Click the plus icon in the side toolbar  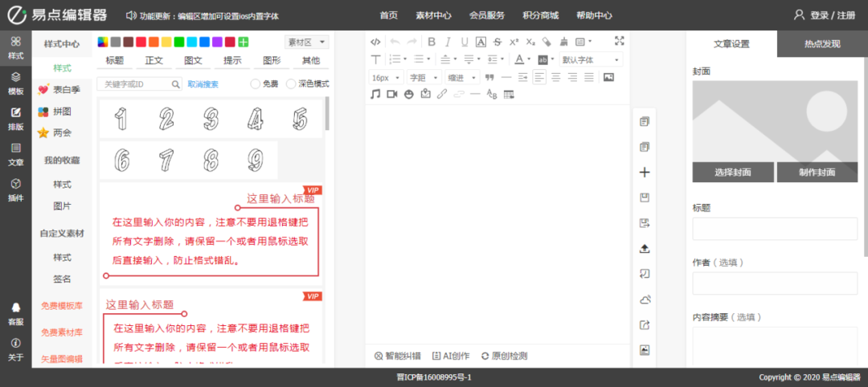[x=644, y=173]
